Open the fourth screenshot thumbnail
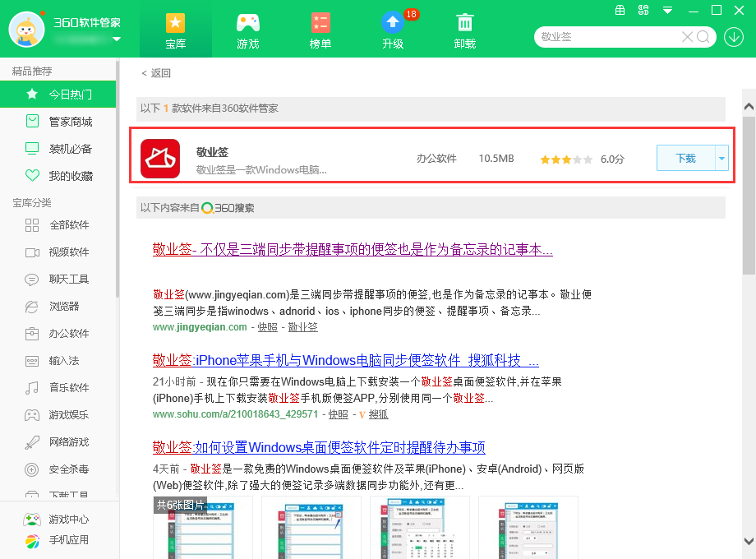Image resolution: width=756 pixels, height=559 pixels. click(x=528, y=527)
